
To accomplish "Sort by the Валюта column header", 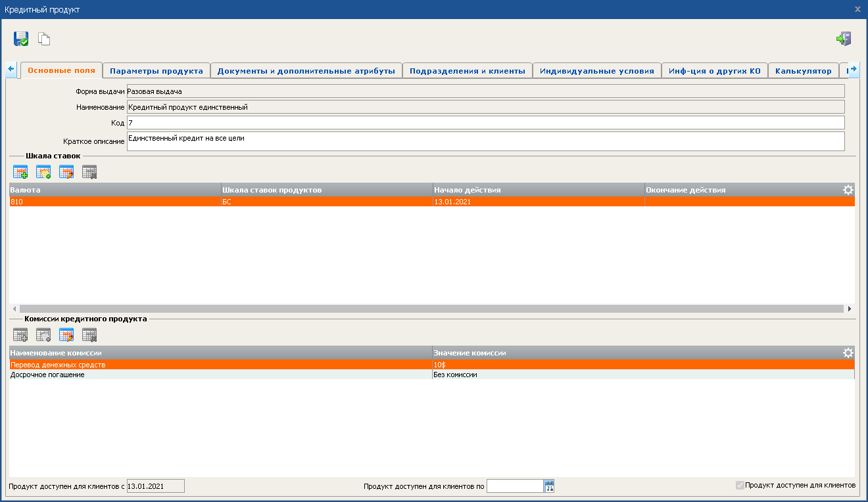I will coord(115,190).
